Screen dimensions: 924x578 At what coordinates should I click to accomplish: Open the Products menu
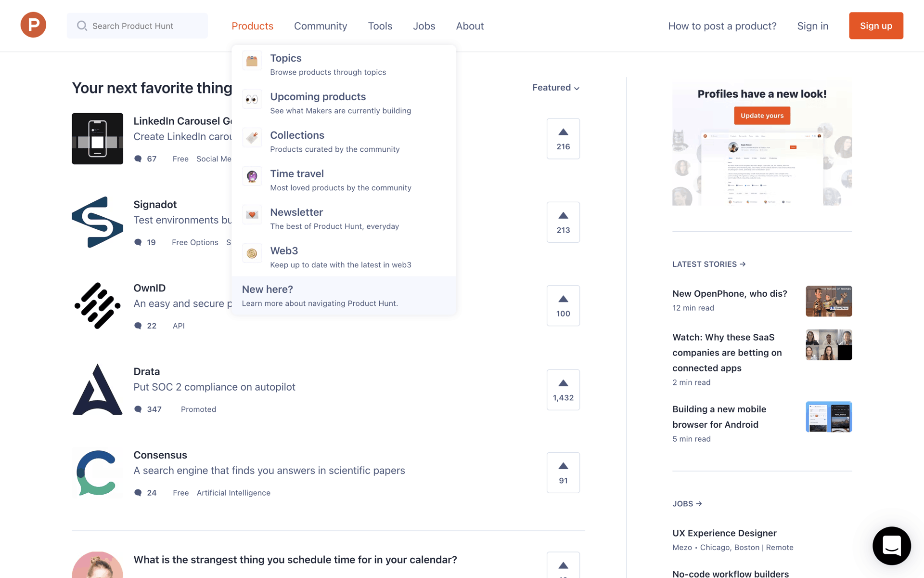pos(252,26)
